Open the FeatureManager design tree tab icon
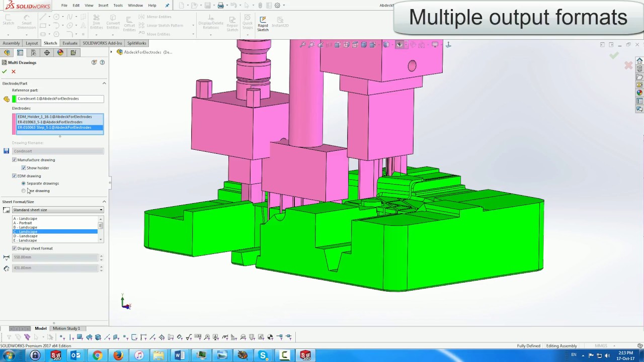644x362 pixels. (x=7, y=52)
